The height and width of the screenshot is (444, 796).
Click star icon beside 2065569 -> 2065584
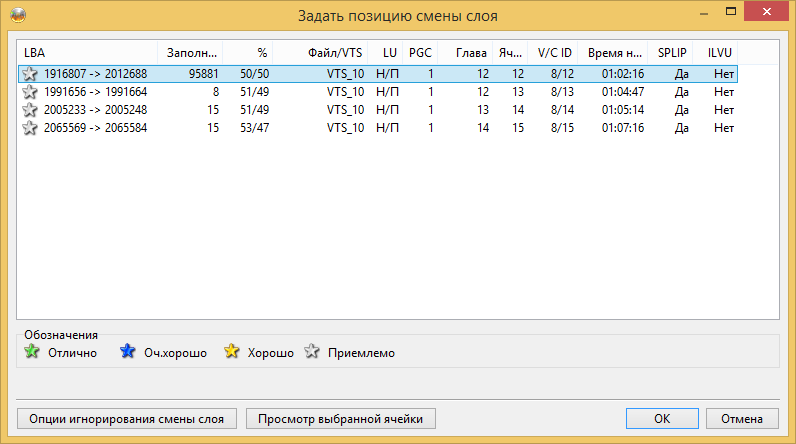pos(30,128)
